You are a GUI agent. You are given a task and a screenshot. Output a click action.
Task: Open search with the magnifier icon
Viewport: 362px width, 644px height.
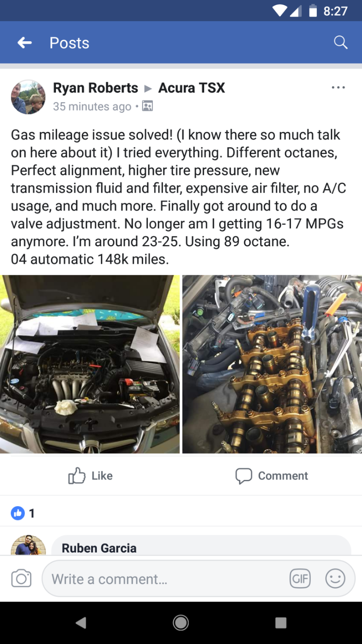tap(341, 43)
